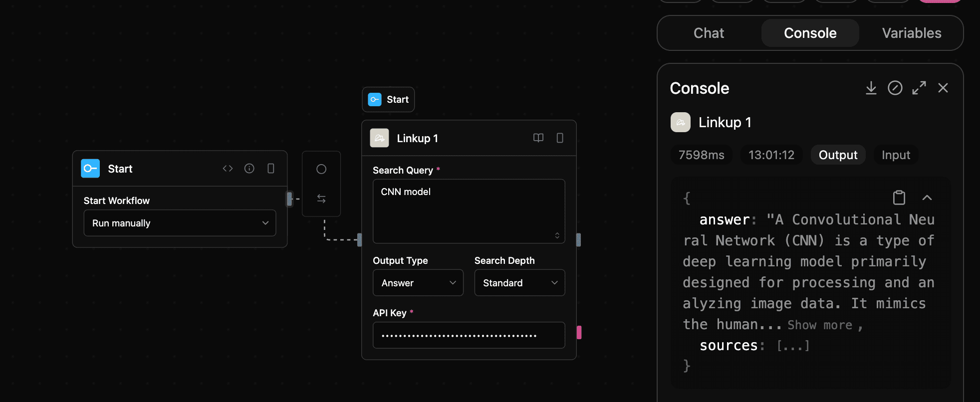Click the download icon in the Console header

871,88
